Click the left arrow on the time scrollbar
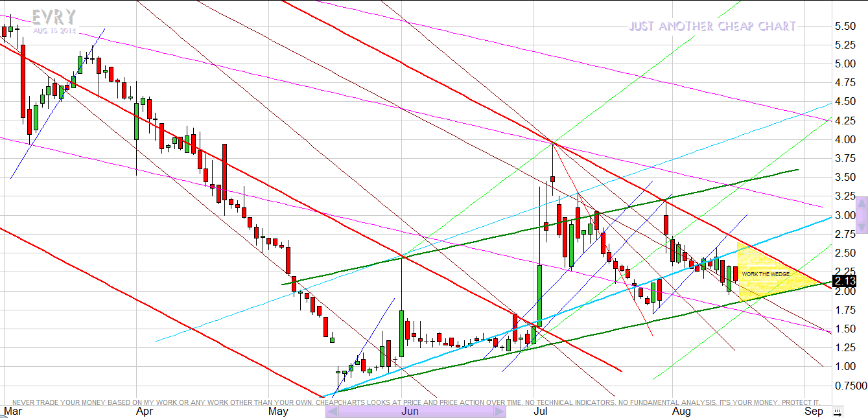This screenshot has width=868, height=418. (331, 412)
